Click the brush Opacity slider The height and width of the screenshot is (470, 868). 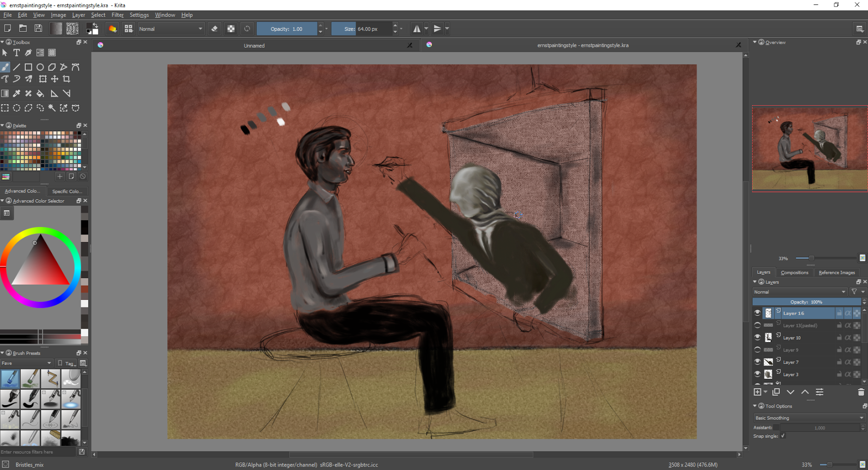tap(286, 29)
